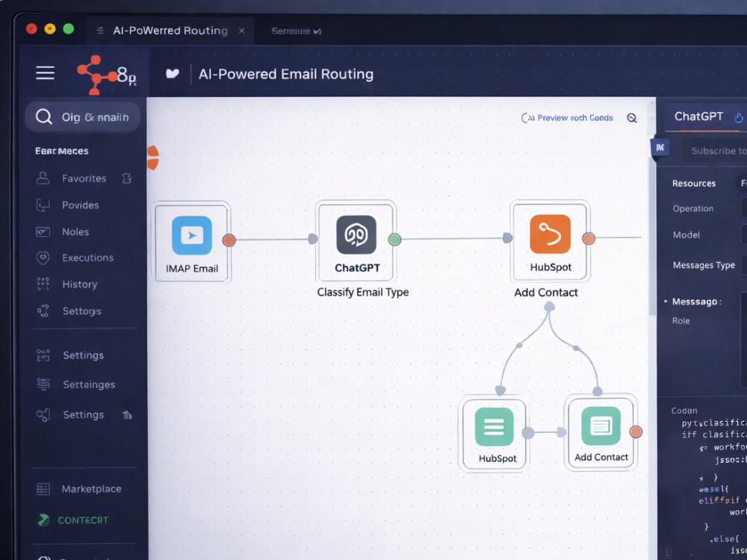Open Noles in the sidebar

coord(75,232)
